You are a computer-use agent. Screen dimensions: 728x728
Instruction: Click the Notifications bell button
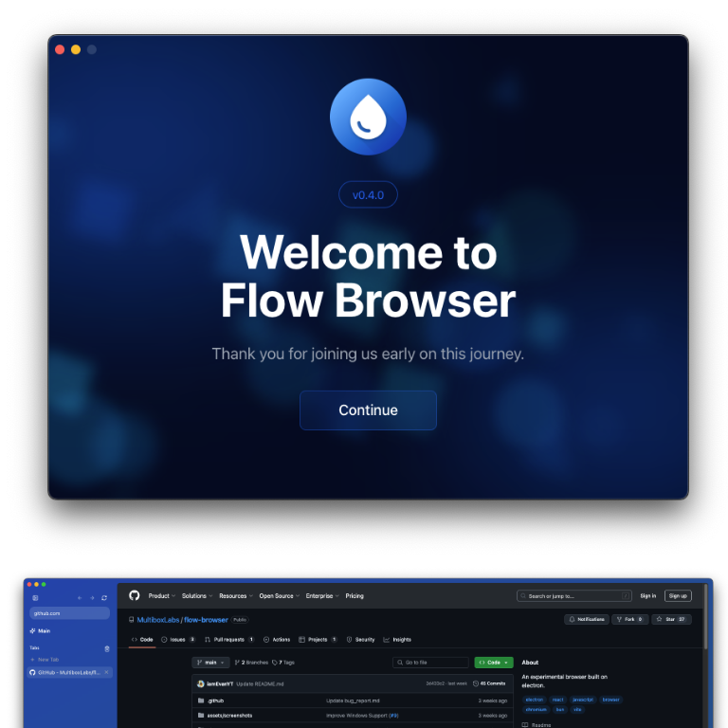click(x=587, y=619)
